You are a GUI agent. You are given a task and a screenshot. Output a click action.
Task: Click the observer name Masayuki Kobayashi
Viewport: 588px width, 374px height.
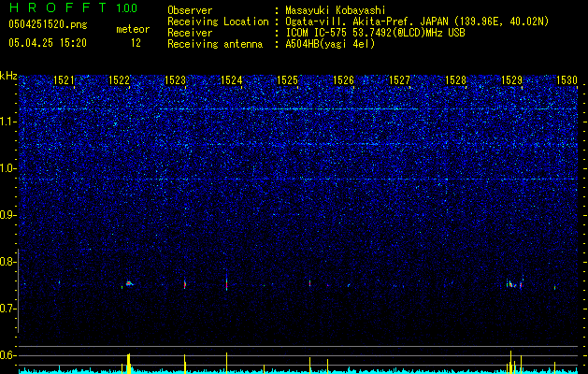tap(336, 10)
